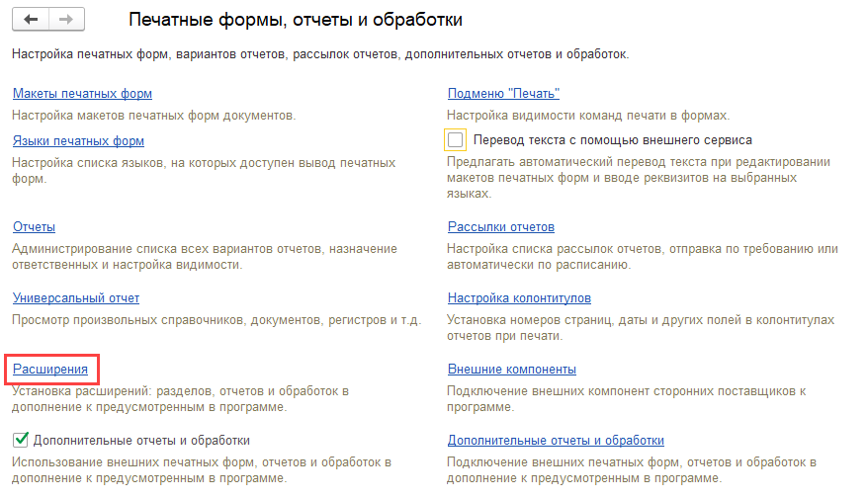This screenshot has width=868, height=499.
Task: Uncheck the Дополнительные отчеты и обработки checkbox
Action: (x=21, y=440)
